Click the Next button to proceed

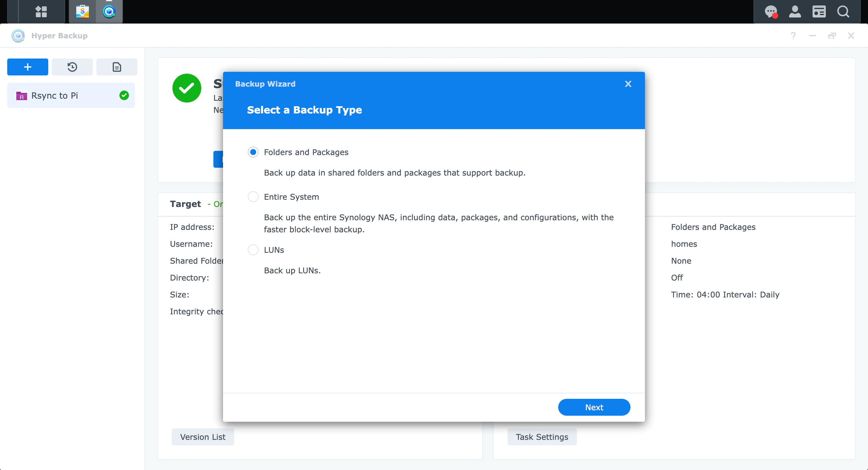[x=594, y=407]
